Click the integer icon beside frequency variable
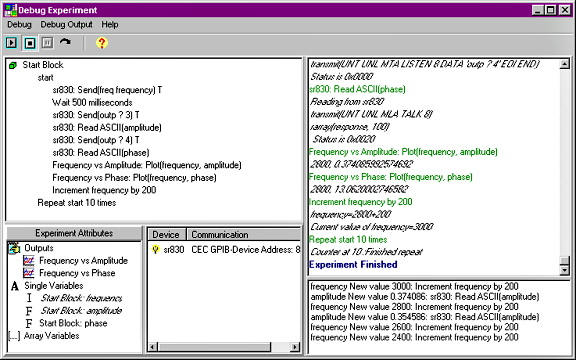This screenshot has height=360, width=576. [29, 298]
